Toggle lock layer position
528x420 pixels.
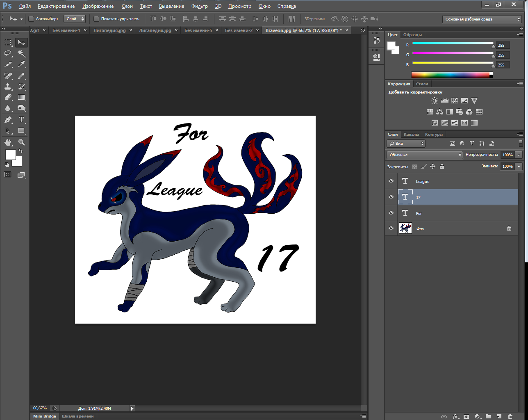(x=432, y=167)
